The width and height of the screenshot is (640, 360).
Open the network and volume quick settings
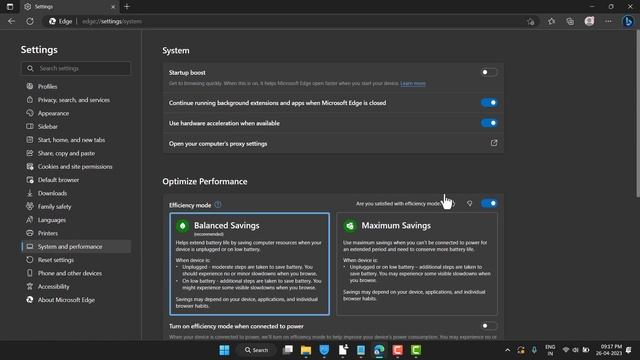click(576, 350)
